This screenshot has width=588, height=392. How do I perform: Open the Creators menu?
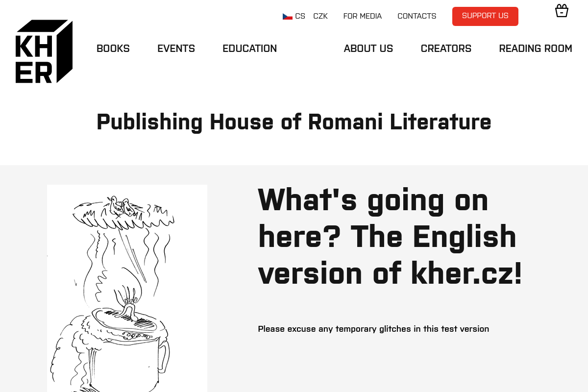446,49
